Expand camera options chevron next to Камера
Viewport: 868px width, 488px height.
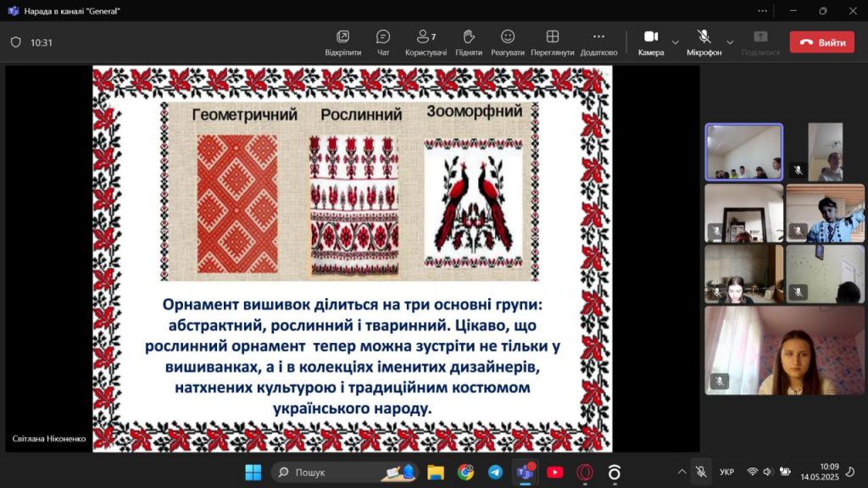pos(675,42)
